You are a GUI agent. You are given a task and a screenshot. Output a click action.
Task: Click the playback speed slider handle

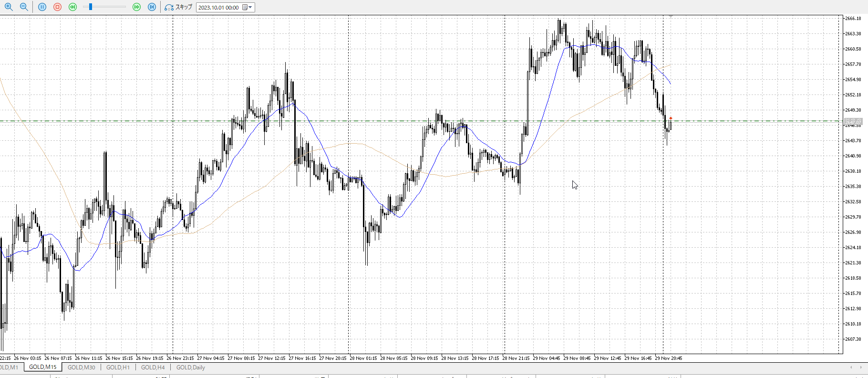click(x=91, y=7)
